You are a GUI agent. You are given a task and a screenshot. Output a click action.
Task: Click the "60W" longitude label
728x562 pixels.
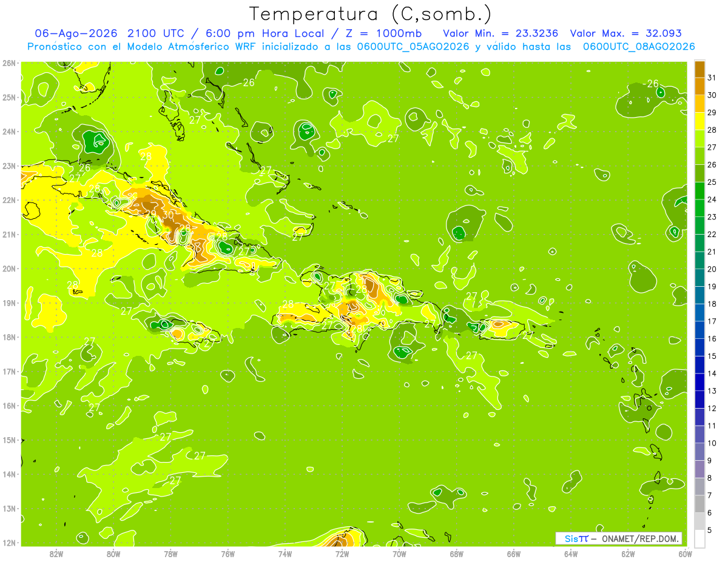pyautogui.click(x=685, y=554)
